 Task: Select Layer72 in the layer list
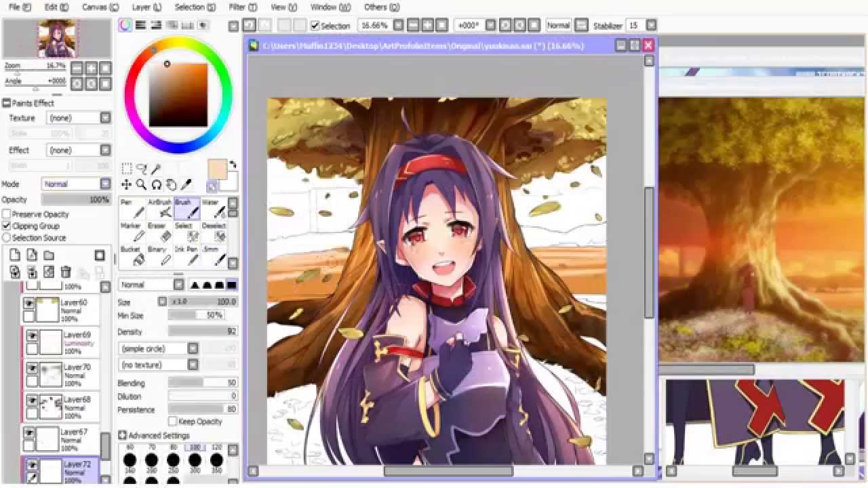pyautogui.click(x=61, y=470)
